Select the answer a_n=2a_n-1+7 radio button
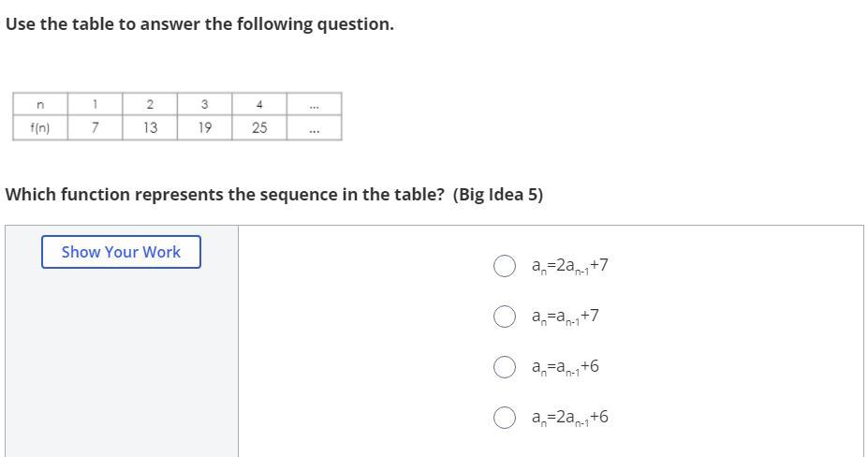868x457 pixels. tap(505, 266)
